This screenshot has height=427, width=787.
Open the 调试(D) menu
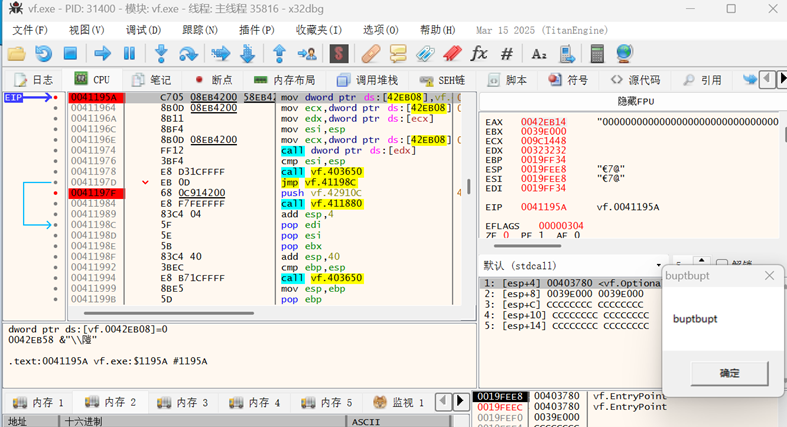click(x=143, y=30)
